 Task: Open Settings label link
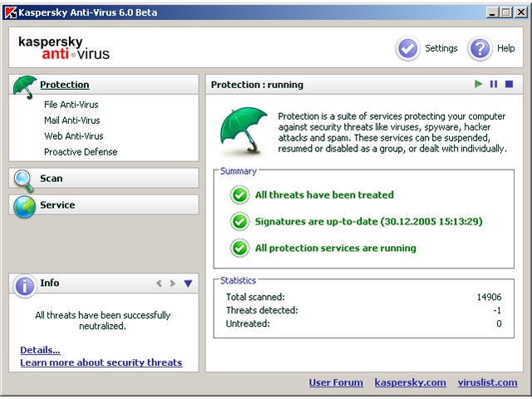pyautogui.click(x=441, y=48)
